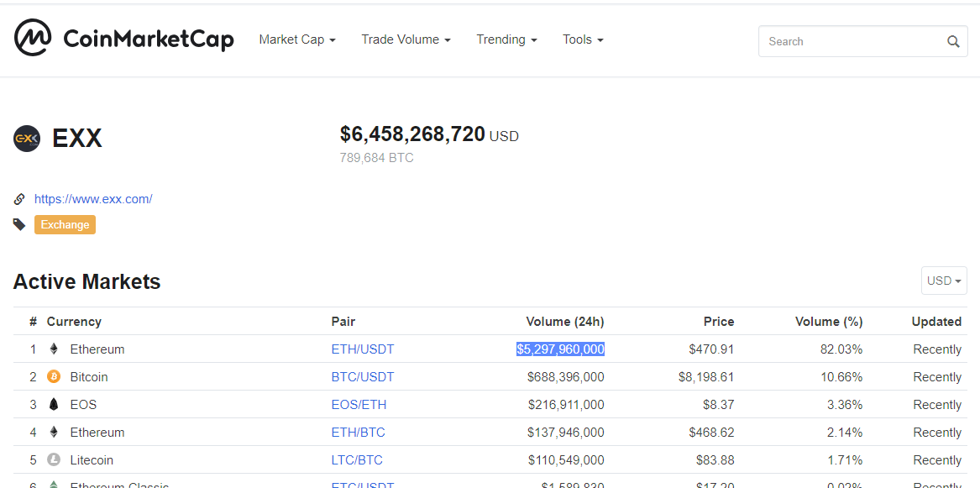
Task: Focus the Search input field
Action: pyautogui.click(x=850, y=41)
